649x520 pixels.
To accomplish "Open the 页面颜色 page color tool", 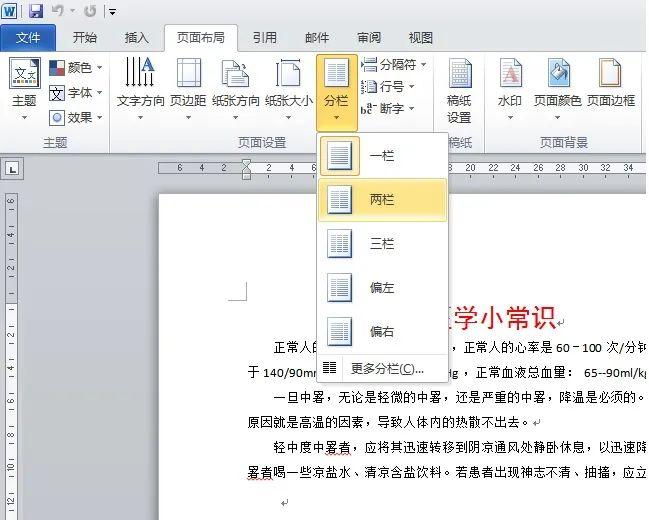I will 557,75.
